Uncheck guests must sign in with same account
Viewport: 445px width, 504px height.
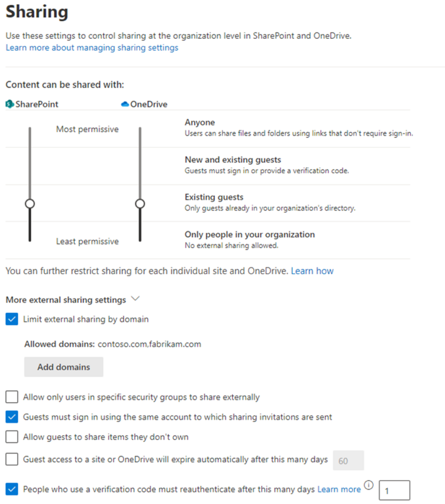pyautogui.click(x=12, y=417)
